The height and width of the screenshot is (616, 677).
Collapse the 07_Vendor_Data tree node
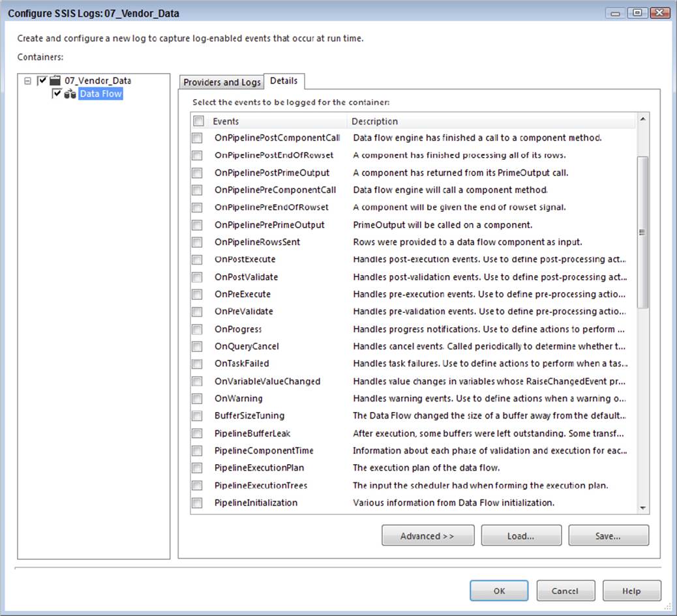(27, 81)
